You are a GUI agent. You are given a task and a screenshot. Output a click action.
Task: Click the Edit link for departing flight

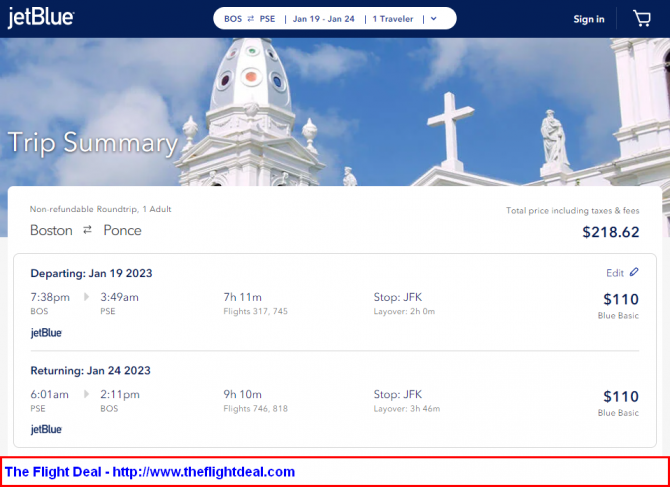(x=615, y=273)
